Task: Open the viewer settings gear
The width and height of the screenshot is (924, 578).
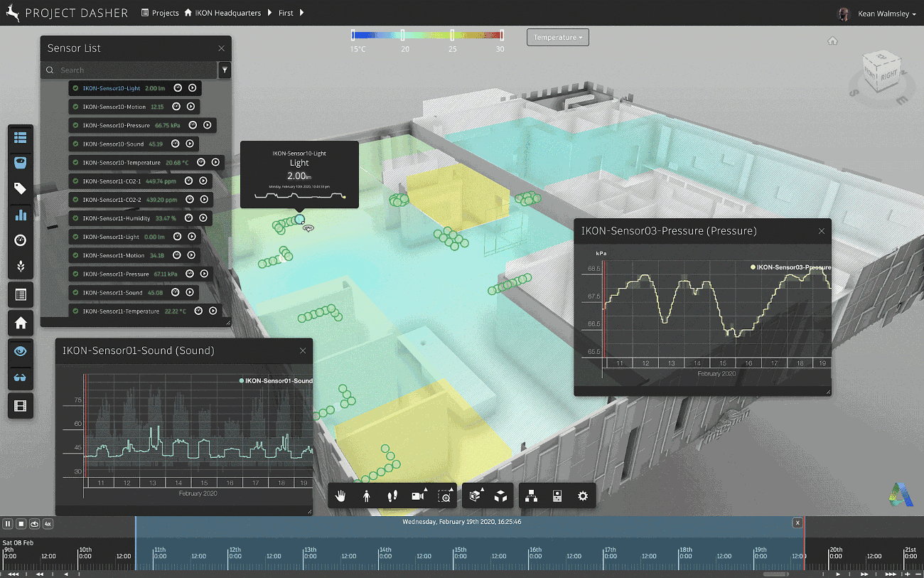Action: [x=583, y=496]
